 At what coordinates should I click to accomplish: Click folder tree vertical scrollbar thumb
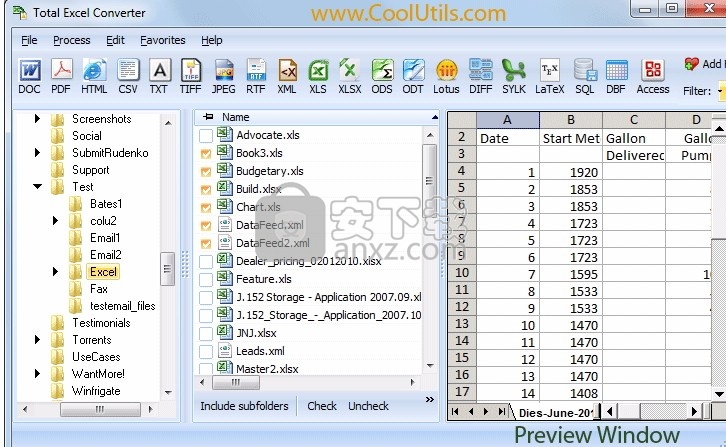click(167, 269)
